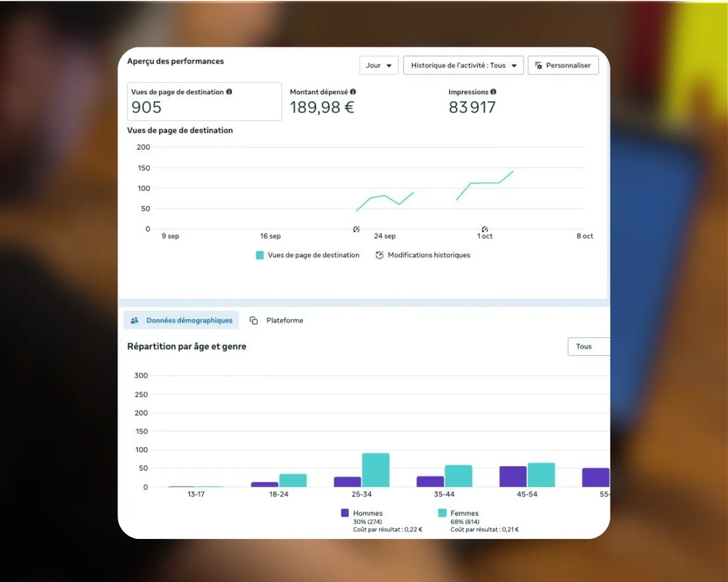The image size is (728, 582).
Task: Click the Montant dépensé value 189,98 €
Action: tap(322, 107)
